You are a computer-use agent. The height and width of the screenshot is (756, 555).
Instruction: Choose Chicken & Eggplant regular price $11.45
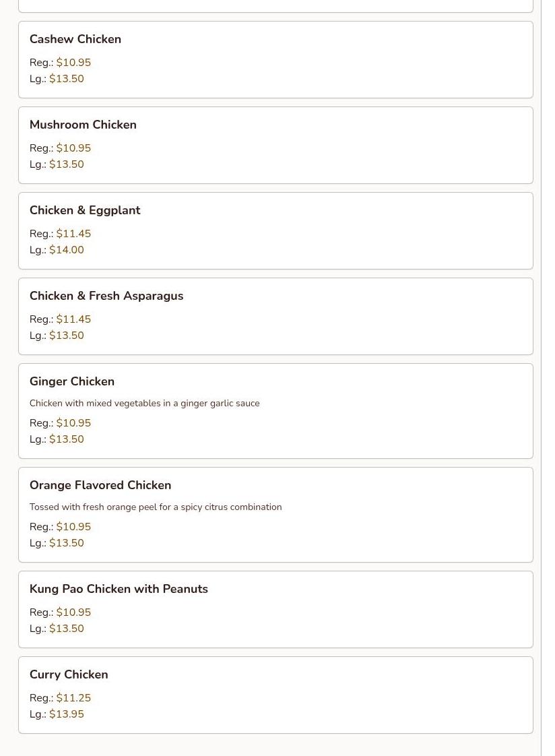(73, 234)
